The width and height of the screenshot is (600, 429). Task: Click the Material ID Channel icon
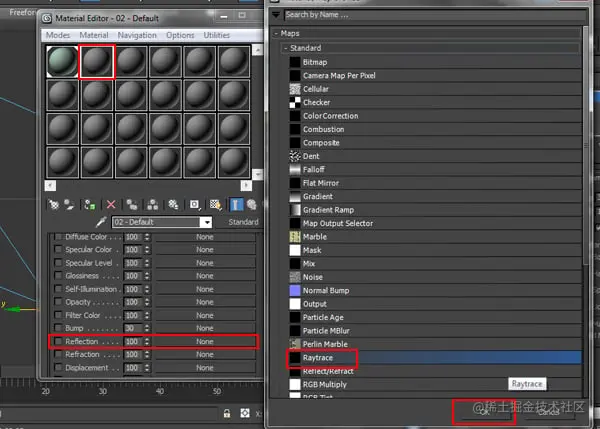(x=194, y=205)
